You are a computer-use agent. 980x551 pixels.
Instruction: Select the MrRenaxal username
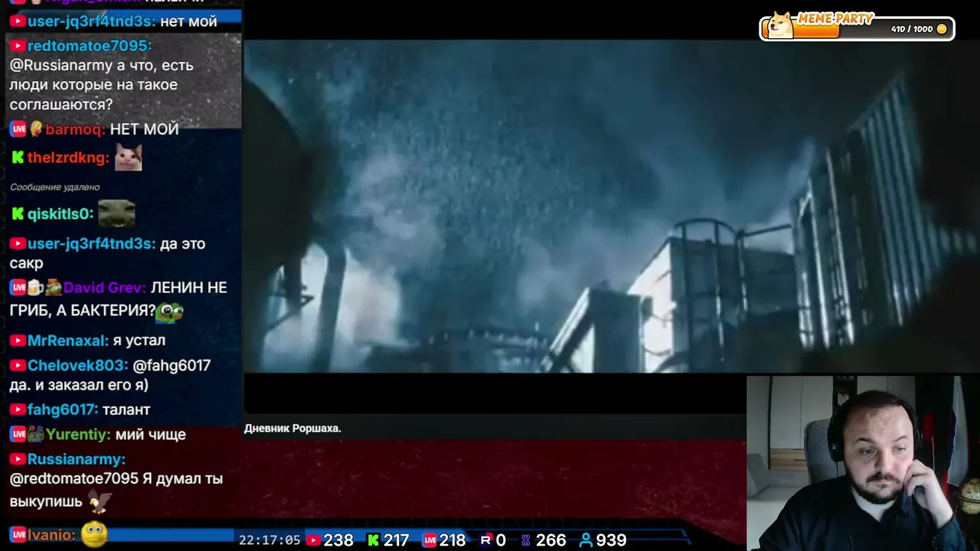(x=68, y=340)
